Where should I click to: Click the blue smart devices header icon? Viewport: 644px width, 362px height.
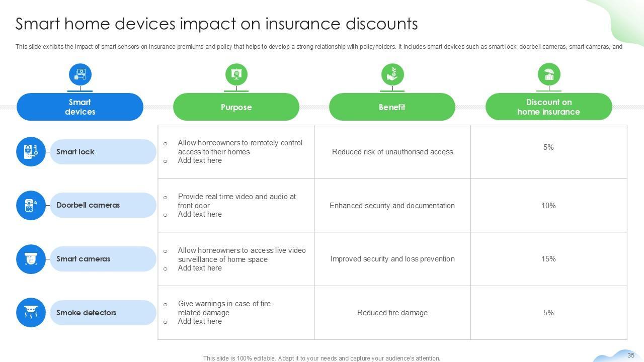(x=80, y=74)
